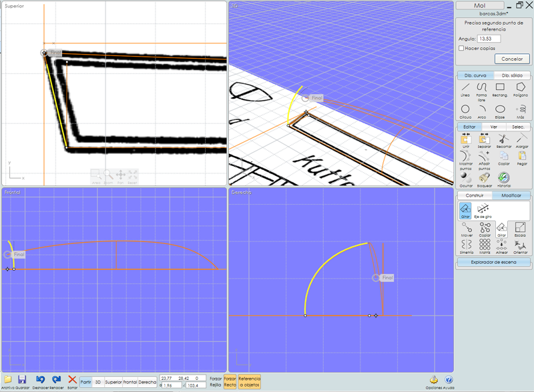534x392 pixels.
Task: Click the Alargar extend tool
Action: point(522,141)
